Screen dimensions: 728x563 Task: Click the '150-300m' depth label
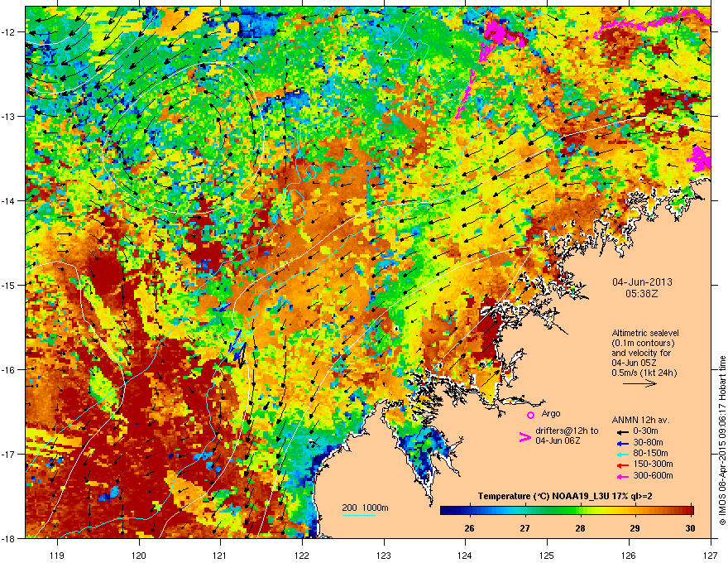click(x=653, y=464)
